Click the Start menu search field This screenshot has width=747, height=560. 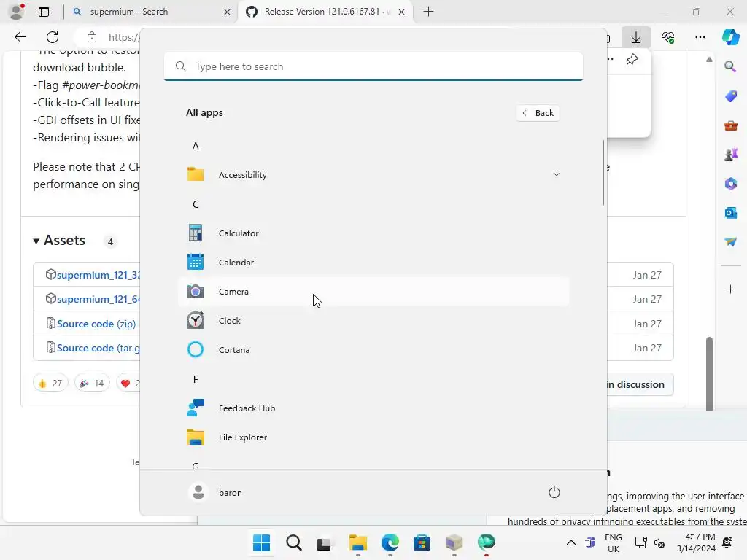(373, 66)
